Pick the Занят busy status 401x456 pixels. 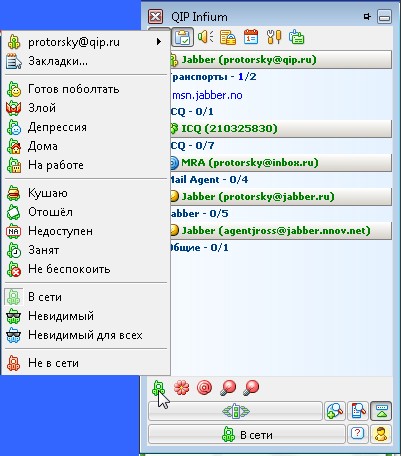tap(85, 250)
